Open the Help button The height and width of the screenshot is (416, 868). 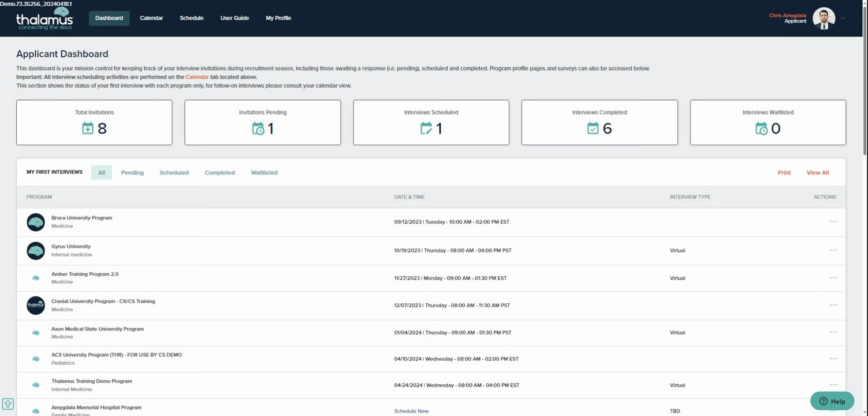(x=832, y=401)
